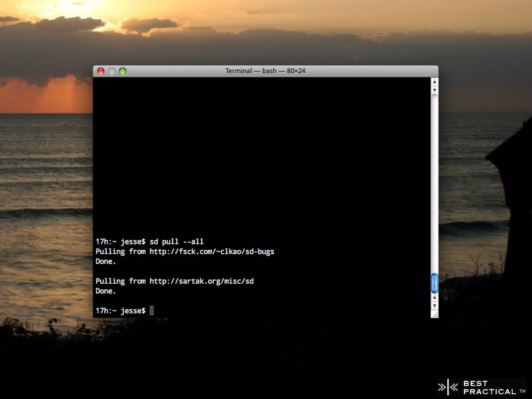Screen dimensions: 532x399
Task: Click the sartak.org/misc/sd URL
Action: point(202,281)
